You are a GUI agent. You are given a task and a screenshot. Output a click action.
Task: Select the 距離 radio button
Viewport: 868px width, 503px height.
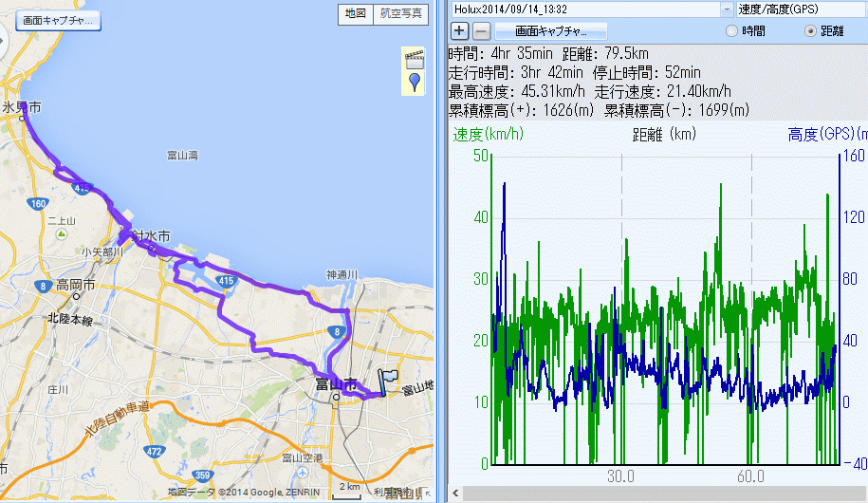point(809,30)
